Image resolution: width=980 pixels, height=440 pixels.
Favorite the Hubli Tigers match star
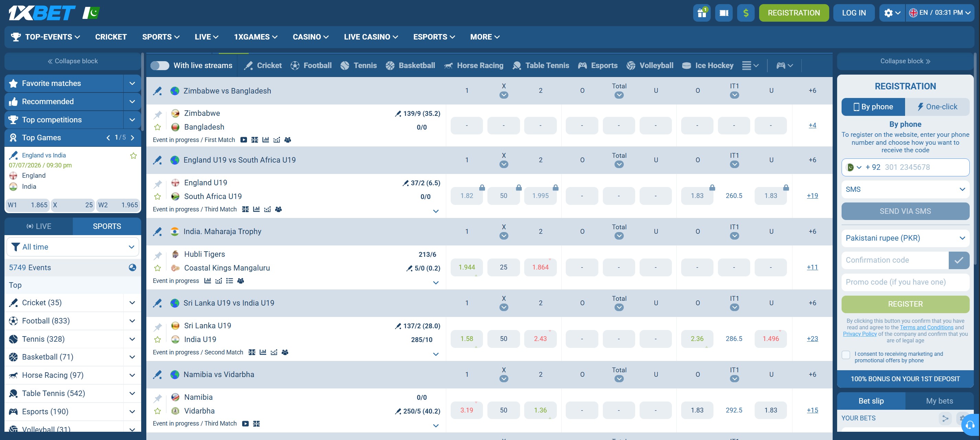tap(158, 268)
